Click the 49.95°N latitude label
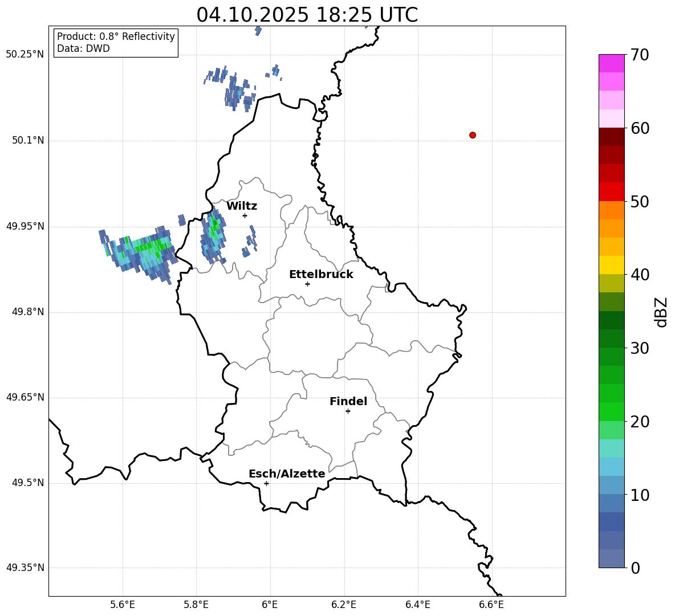This screenshot has height=616, width=675. tap(25, 226)
